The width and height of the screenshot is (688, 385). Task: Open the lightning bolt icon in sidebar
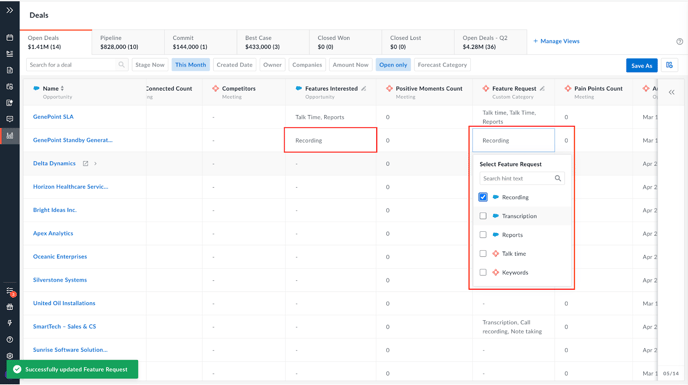[x=10, y=323]
